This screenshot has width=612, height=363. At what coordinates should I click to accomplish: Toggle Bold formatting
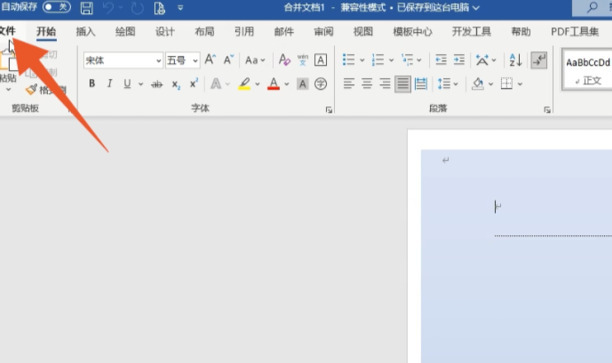click(x=92, y=83)
